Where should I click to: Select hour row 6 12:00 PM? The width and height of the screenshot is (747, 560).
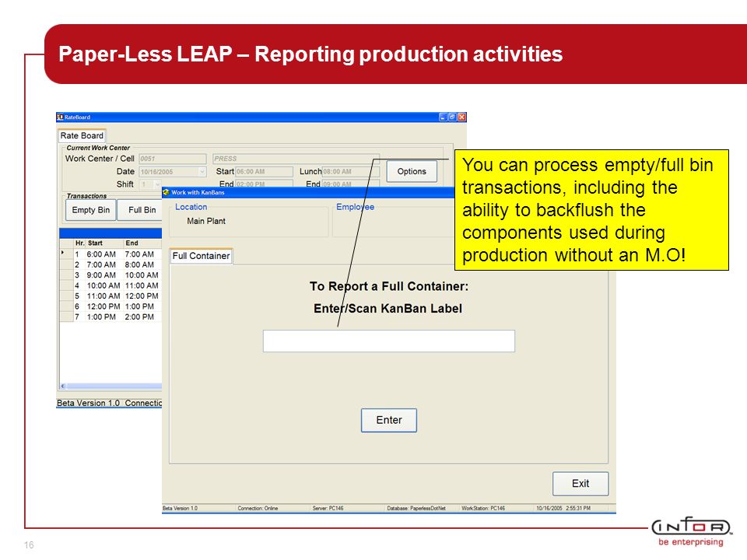[x=111, y=306]
